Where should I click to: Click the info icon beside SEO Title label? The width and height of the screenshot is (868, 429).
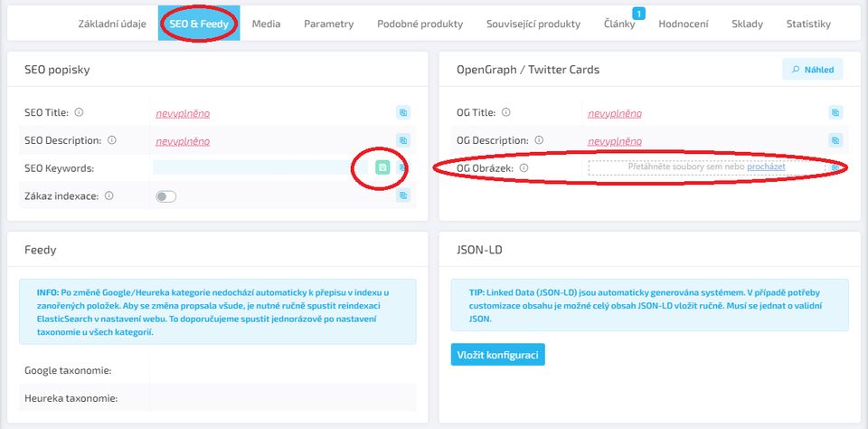click(79, 112)
